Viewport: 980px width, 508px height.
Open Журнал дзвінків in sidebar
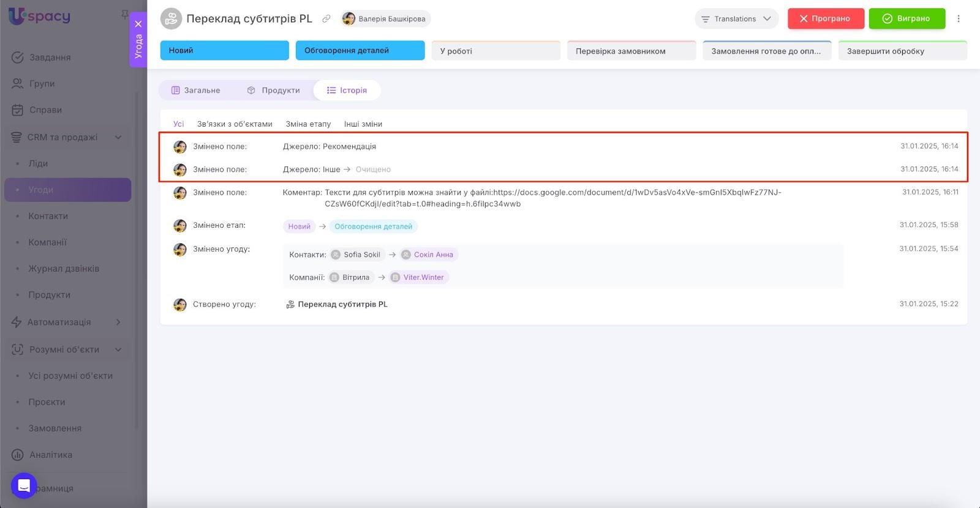(64, 269)
